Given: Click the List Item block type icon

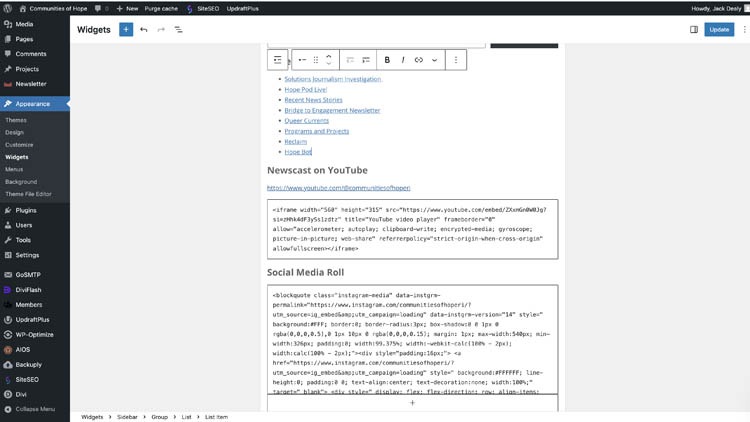Looking at the screenshot, I should click(x=302, y=60).
